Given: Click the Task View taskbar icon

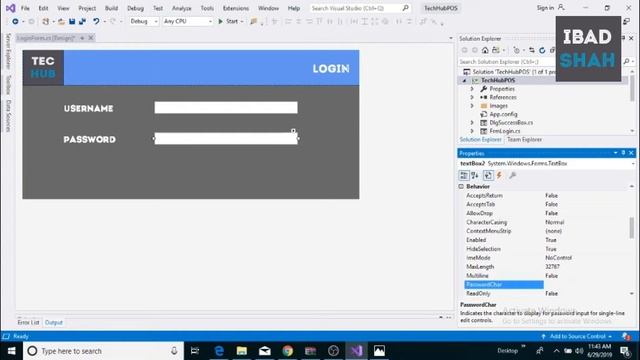Looking at the screenshot, I should 195,351.
